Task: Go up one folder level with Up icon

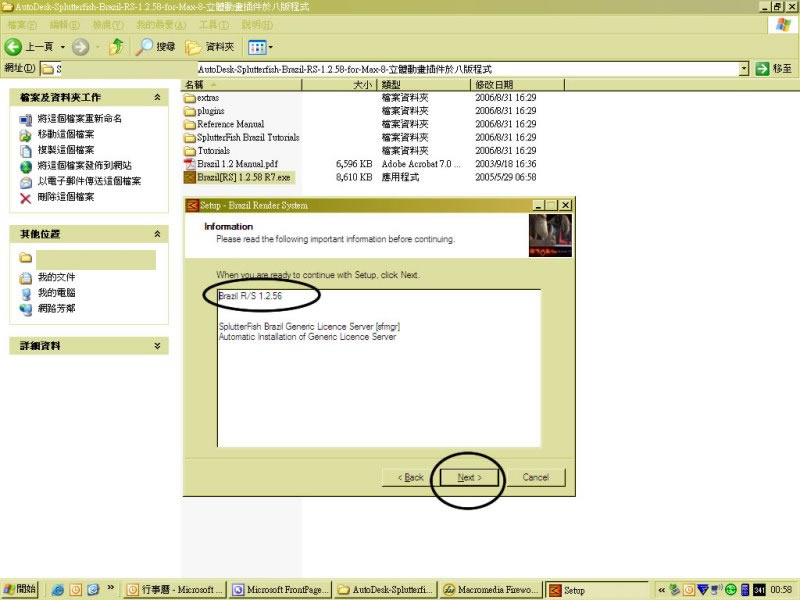Action: pyautogui.click(x=116, y=47)
